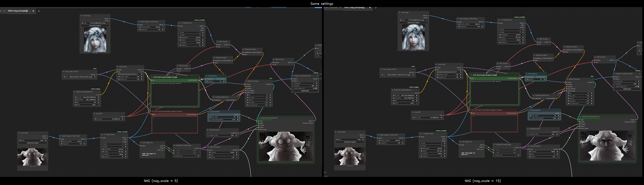Click the NAG negative prompt text box in left workflow

click(175, 125)
